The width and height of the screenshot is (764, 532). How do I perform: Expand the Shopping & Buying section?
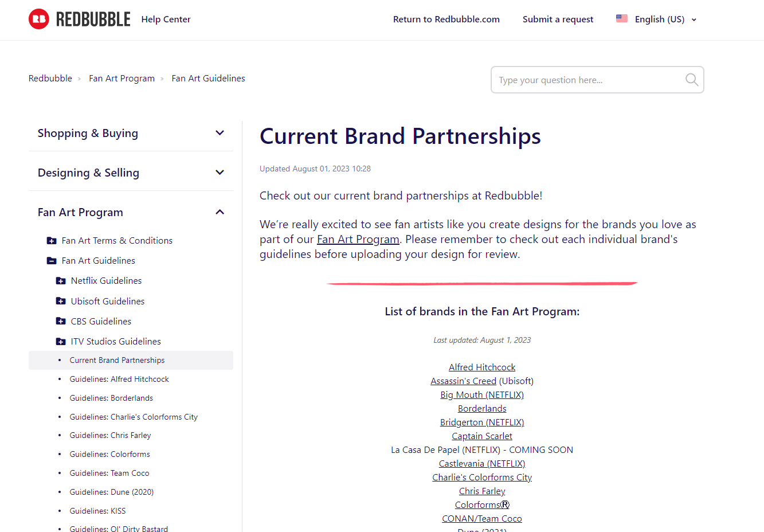[x=220, y=133]
